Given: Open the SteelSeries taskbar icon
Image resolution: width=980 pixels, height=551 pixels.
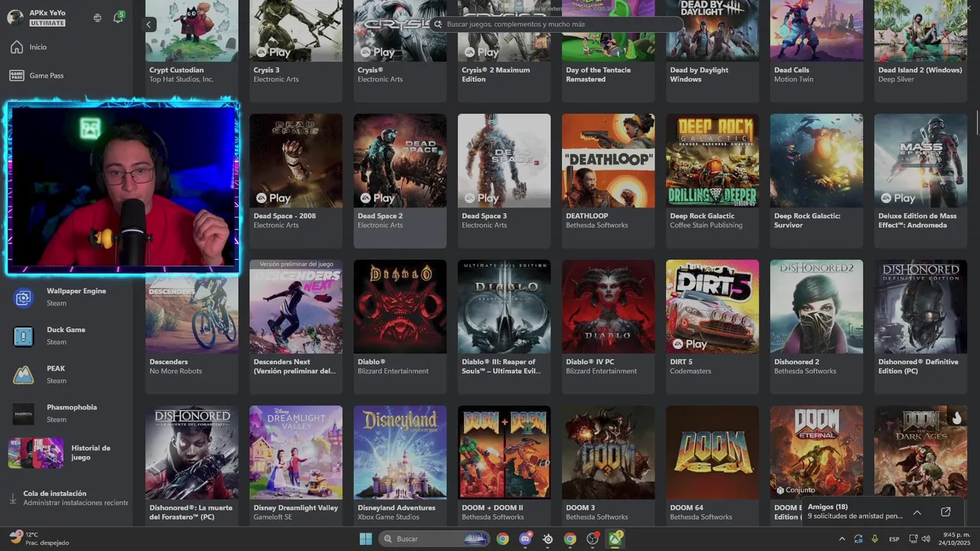Looking at the screenshot, I should (547, 539).
